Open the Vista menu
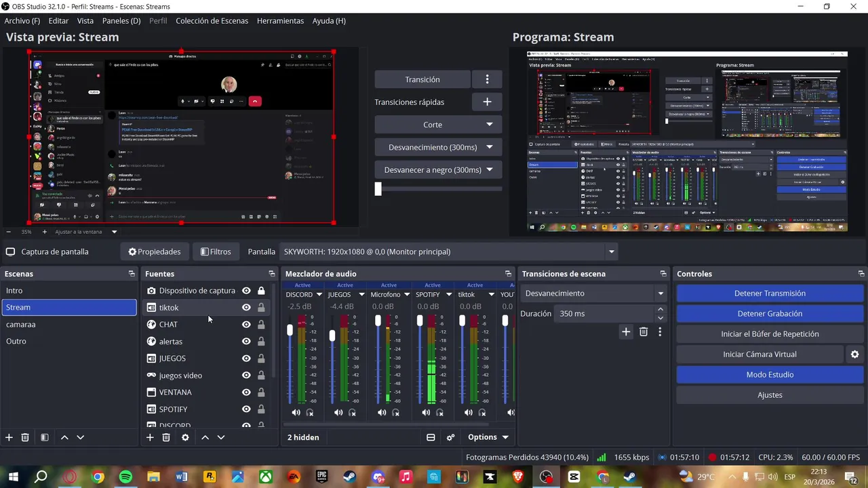 (x=85, y=21)
